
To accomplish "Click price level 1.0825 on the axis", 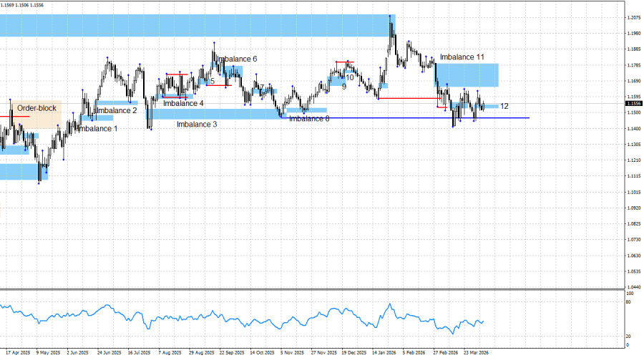I will 634,223.
